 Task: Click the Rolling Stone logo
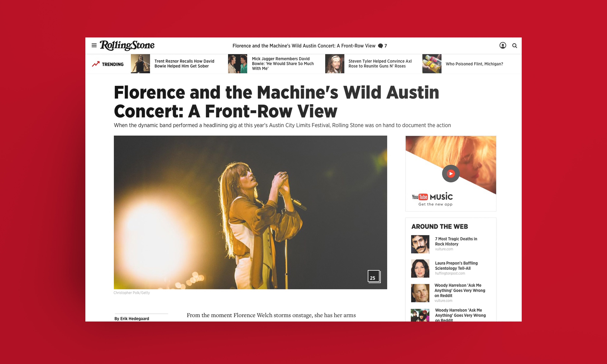(127, 46)
